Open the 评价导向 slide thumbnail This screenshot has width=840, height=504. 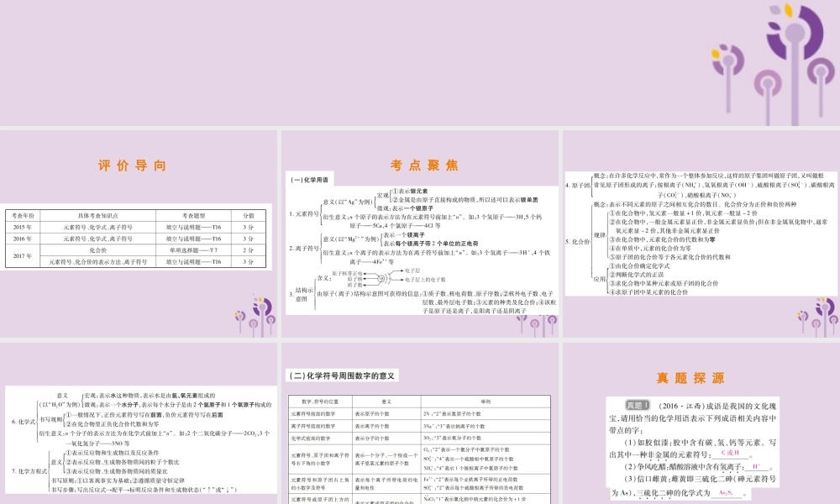point(139,234)
